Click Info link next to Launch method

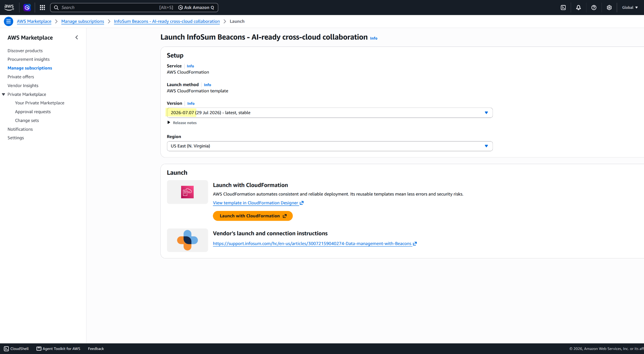(208, 85)
